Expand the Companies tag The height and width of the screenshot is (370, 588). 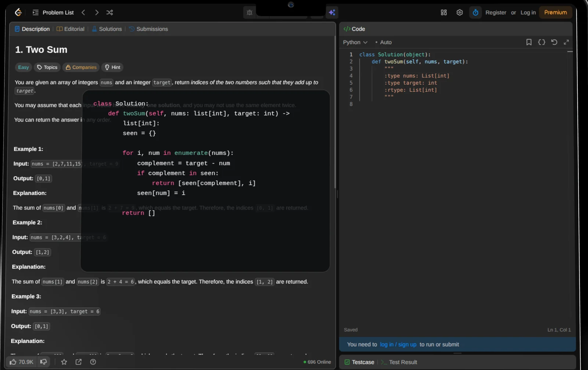tap(81, 67)
